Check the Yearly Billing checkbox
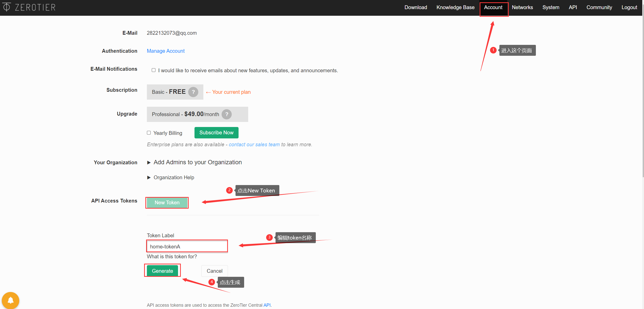Screen dimensions: 644x309 click(x=149, y=133)
